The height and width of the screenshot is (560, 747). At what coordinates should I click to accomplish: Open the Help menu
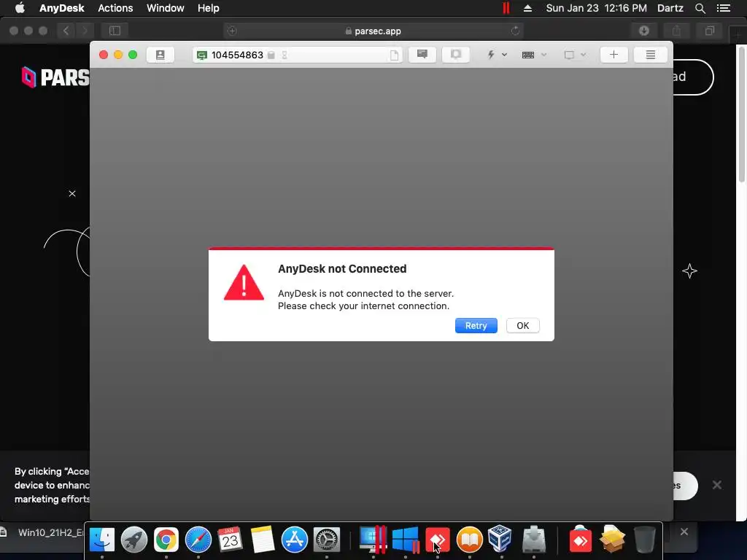pos(208,8)
